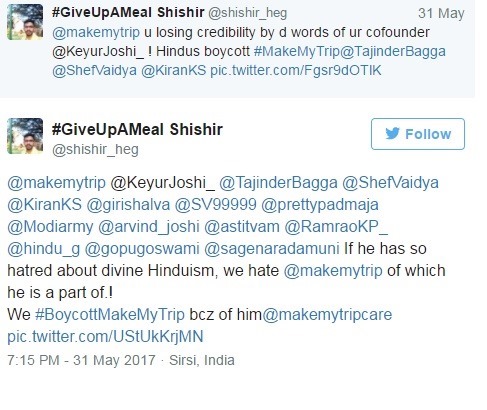Open @shishir_heg handle under main tweet name

point(95,149)
